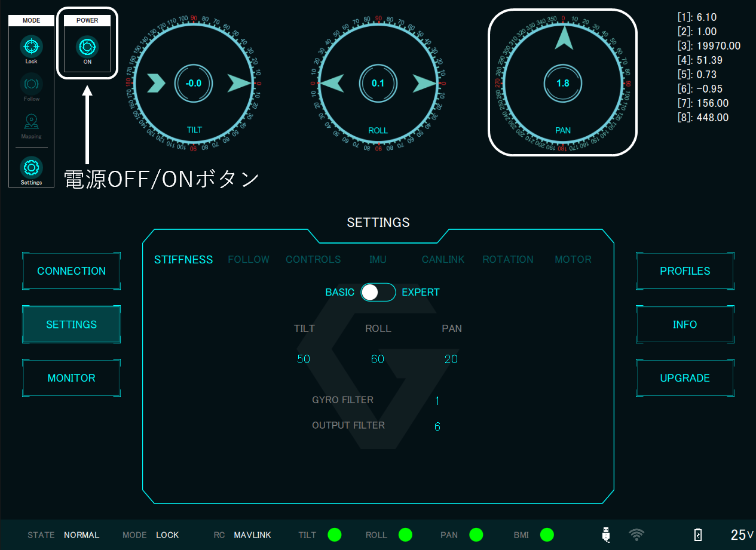Toggle the POWER ON button
This screenshot has width=756, height=550.
87,47
